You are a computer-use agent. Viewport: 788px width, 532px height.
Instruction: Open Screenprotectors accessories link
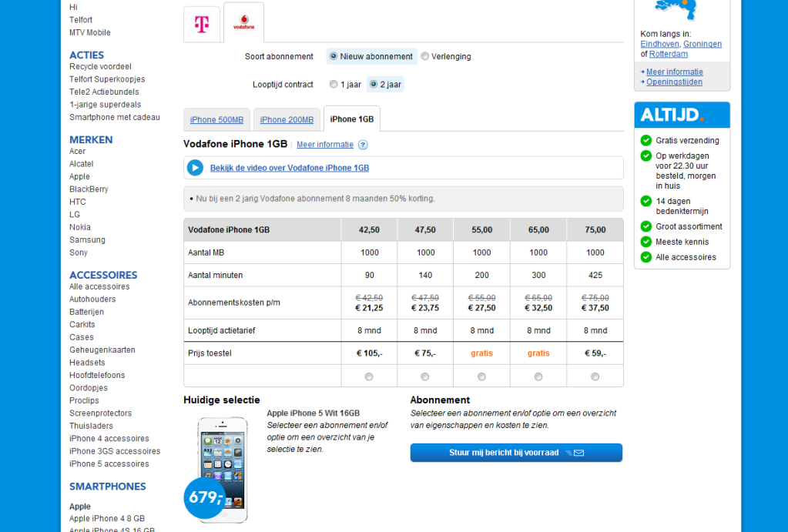(x=100, y=413)
